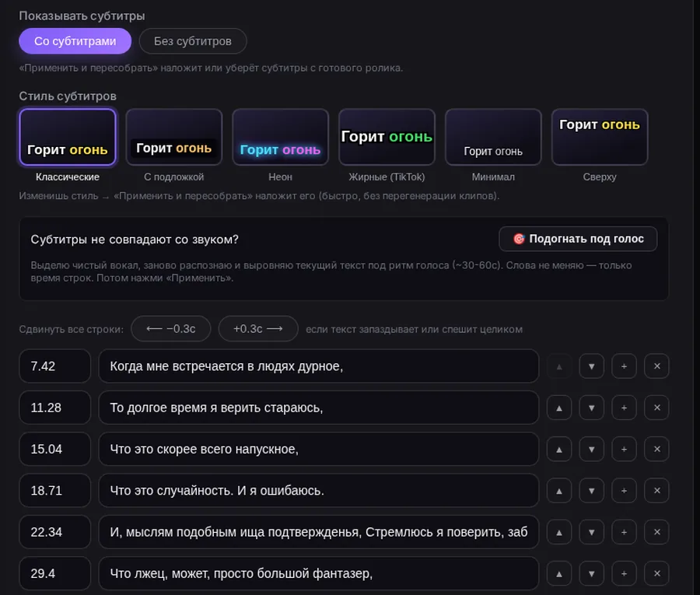This screenshot has height=595, width=700.
Task: Move the 11.28 subtitle line down
Action: click(592, 408)
